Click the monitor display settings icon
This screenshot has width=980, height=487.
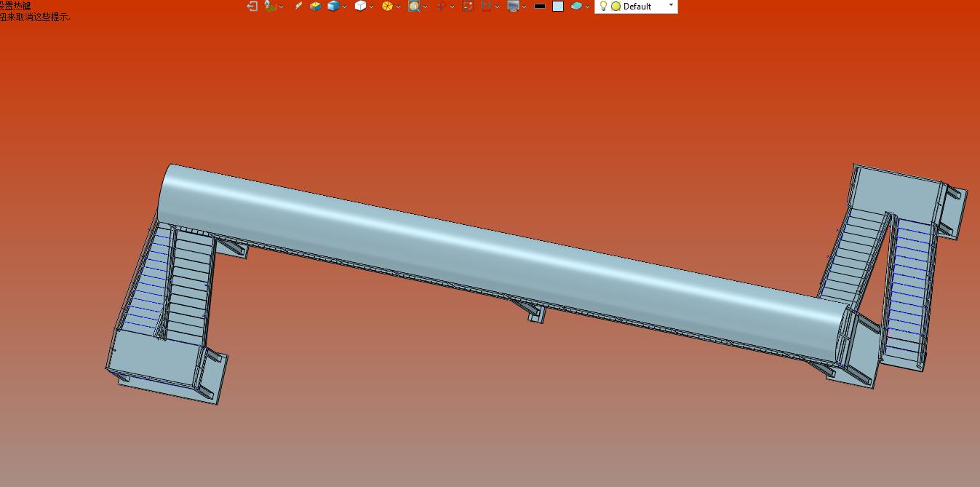pos(513,6)
